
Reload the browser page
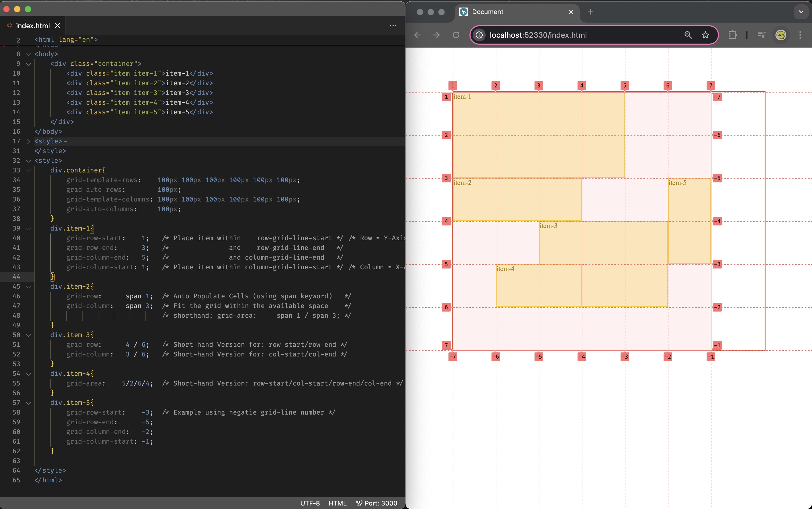tap(456, 35)
